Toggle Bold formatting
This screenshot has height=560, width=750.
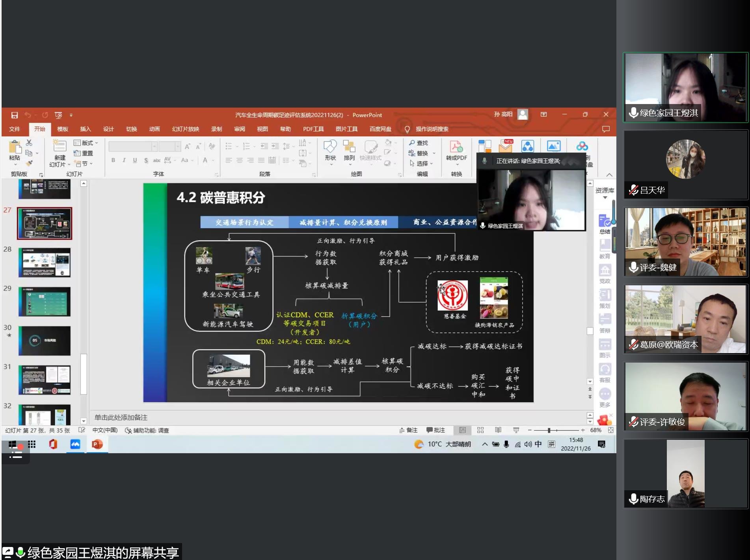(114, 160)
